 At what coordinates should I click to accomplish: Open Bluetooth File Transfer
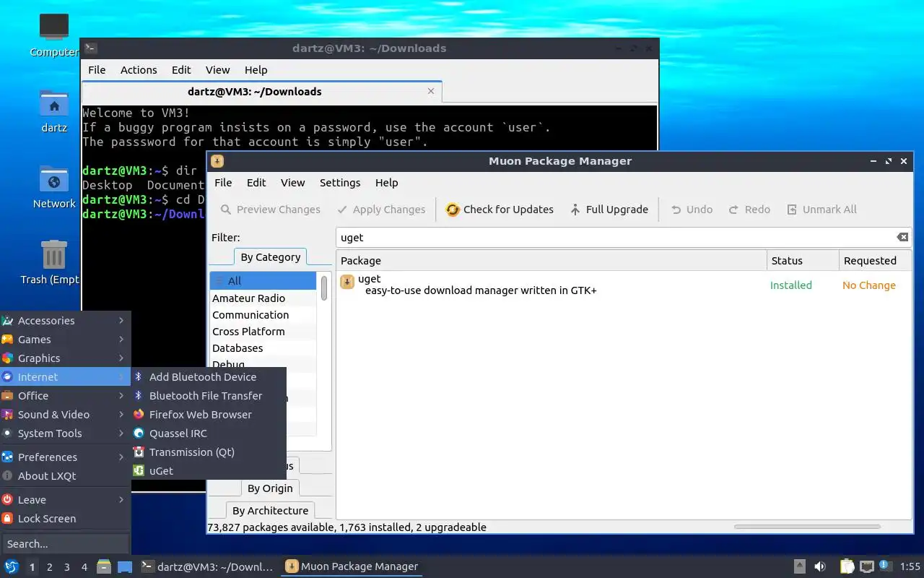[209, 396]
